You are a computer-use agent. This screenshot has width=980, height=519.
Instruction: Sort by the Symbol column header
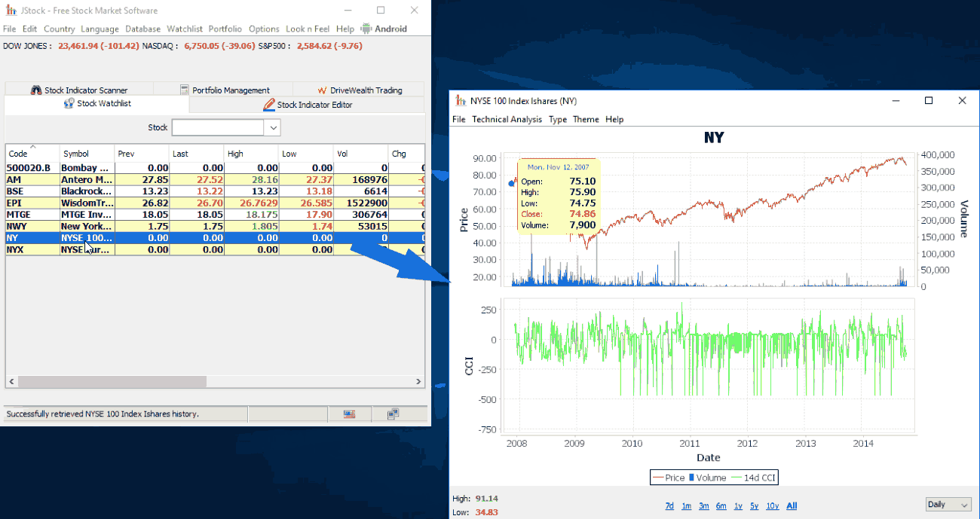87,153
